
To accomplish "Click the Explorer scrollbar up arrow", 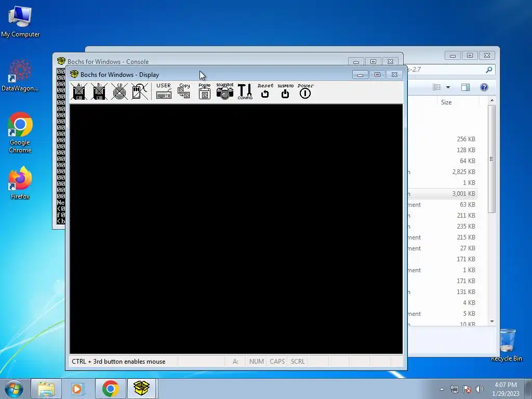I will coord(492,101).
